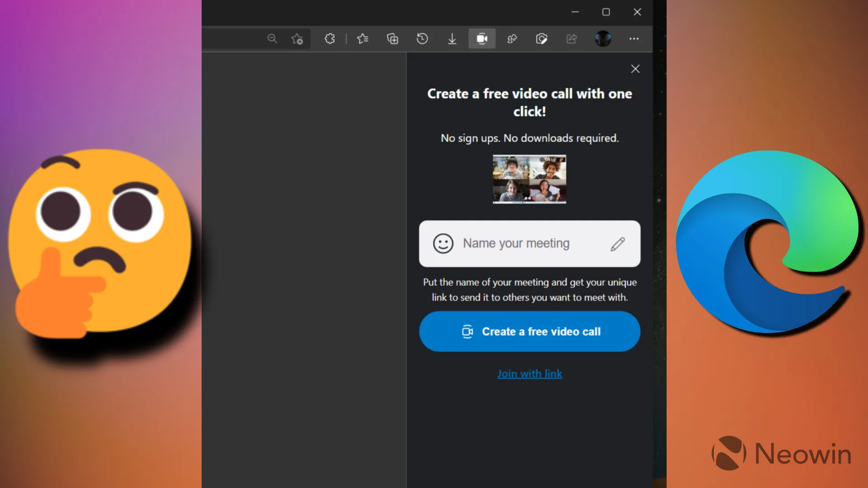This screenshot has width=868, height=488.
Task: Open the Web capture icon
Action: pos(542,38)
